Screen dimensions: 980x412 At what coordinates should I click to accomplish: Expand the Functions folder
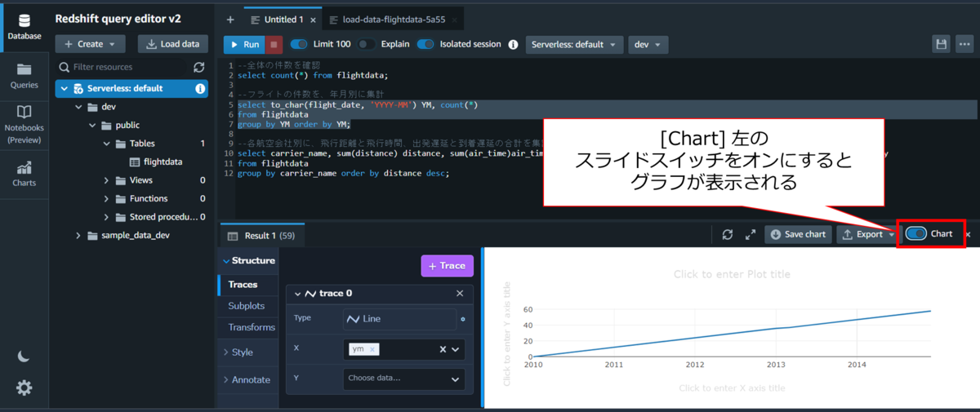coord(106,198)
